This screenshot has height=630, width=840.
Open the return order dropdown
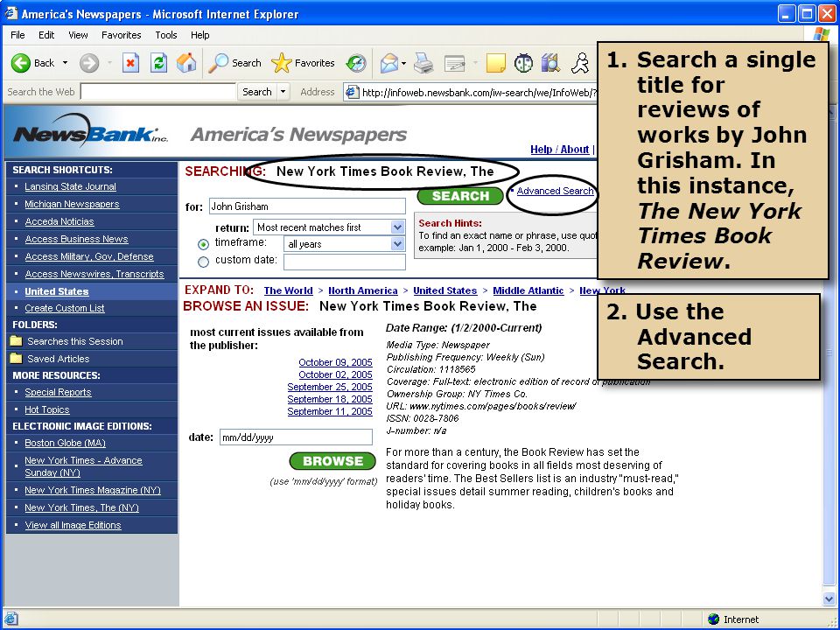coord(397,227)
